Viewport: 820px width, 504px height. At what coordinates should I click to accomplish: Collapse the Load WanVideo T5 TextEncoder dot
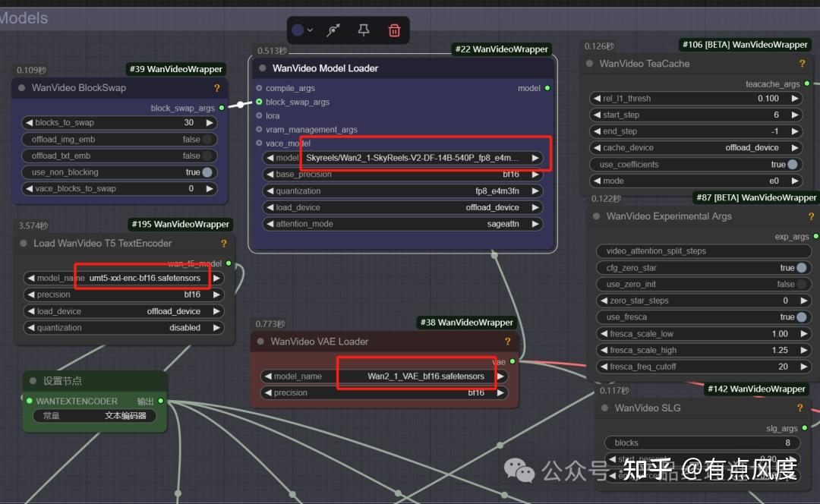click(x=24, y=243)
